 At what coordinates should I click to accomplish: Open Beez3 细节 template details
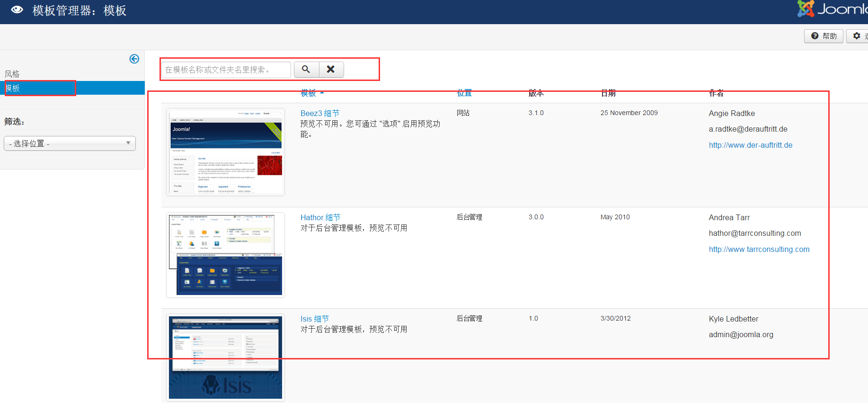tap(320, 113)
